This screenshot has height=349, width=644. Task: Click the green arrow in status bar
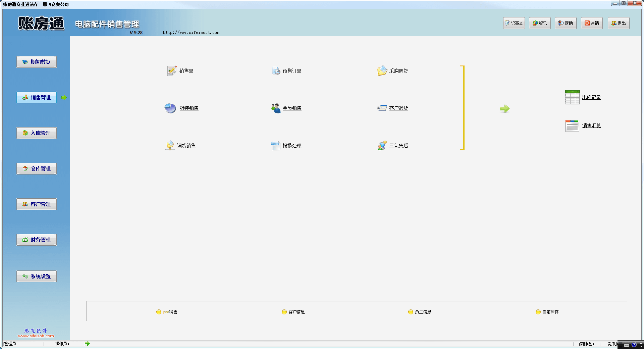point(88,344)
